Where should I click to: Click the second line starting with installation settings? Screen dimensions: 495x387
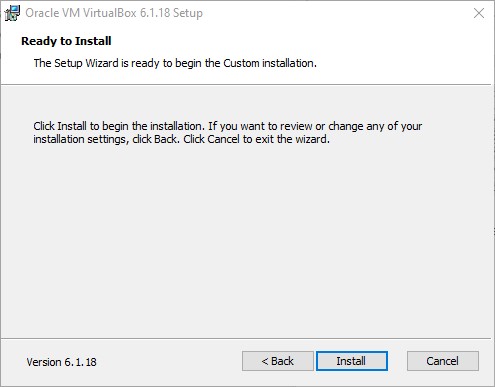(x=181, y=139)
